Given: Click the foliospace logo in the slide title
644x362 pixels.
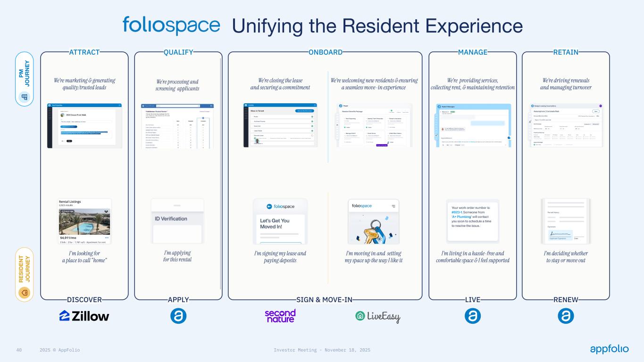Looking at the screenshot, I should tap(171, 25).
